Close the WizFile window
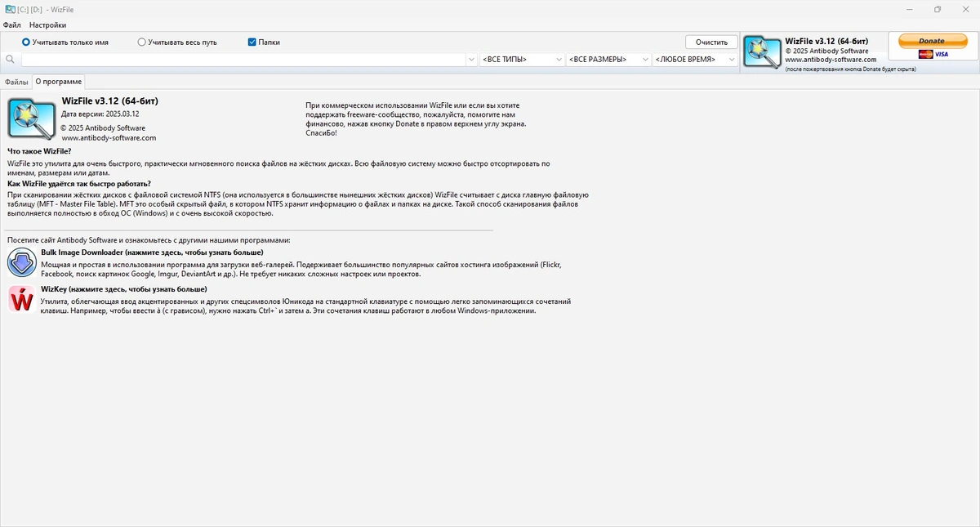 (965, 9)
